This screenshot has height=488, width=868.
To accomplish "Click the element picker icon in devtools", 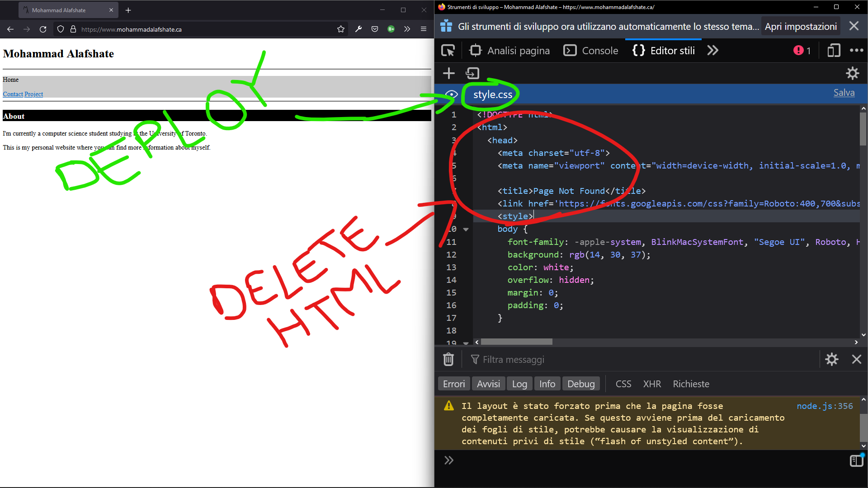I will [448, 51].
